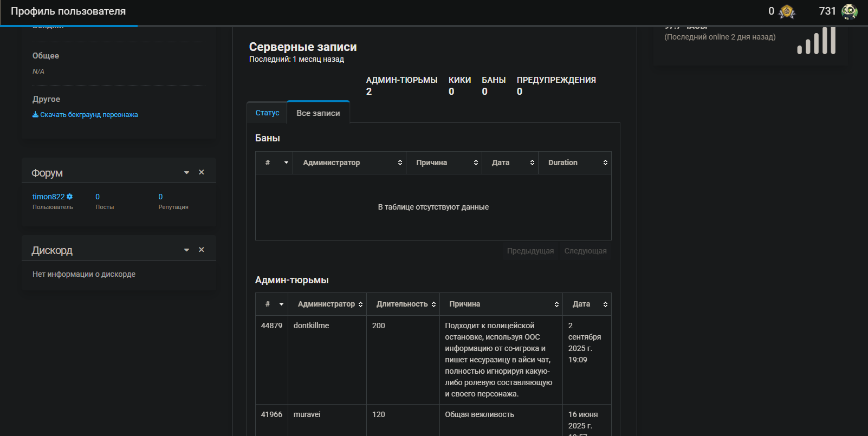Click the signal bars activity icon
Image resolution: width=868 pixels, height=436 pixels.
816,41
